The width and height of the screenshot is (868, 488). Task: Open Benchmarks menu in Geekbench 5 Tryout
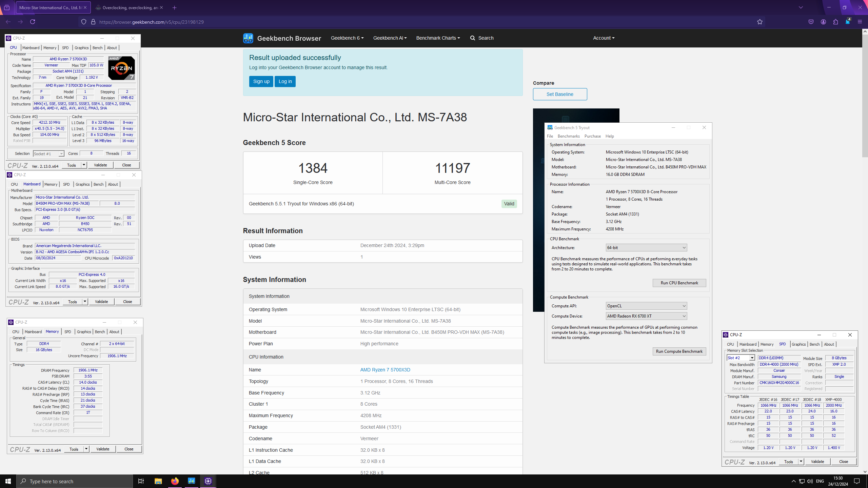click(569, 136)
